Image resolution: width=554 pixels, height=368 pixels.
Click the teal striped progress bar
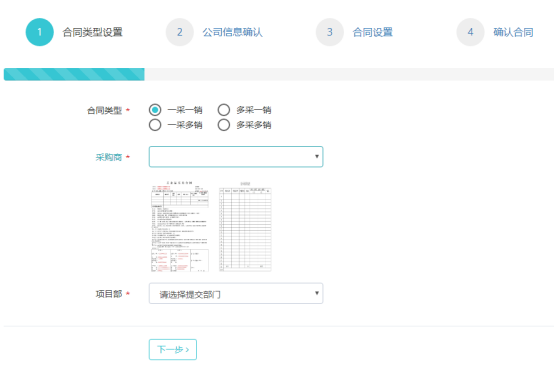pos(74,75)
